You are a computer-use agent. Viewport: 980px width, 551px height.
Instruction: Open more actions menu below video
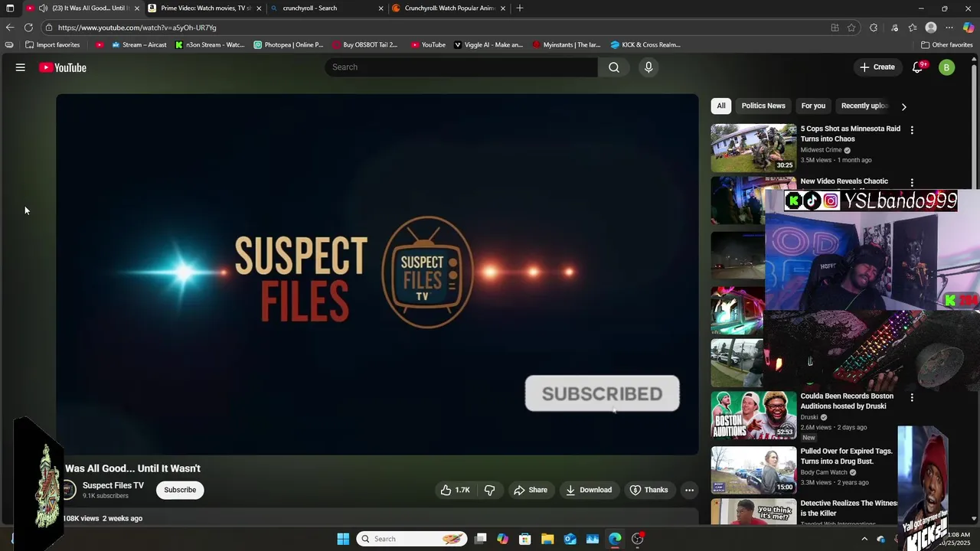(689, 490)
